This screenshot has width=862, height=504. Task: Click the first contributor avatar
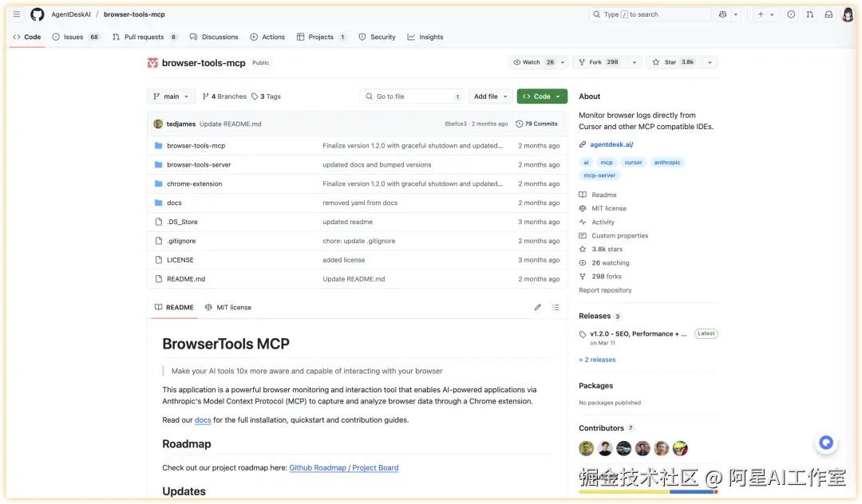tap(586, 448)
